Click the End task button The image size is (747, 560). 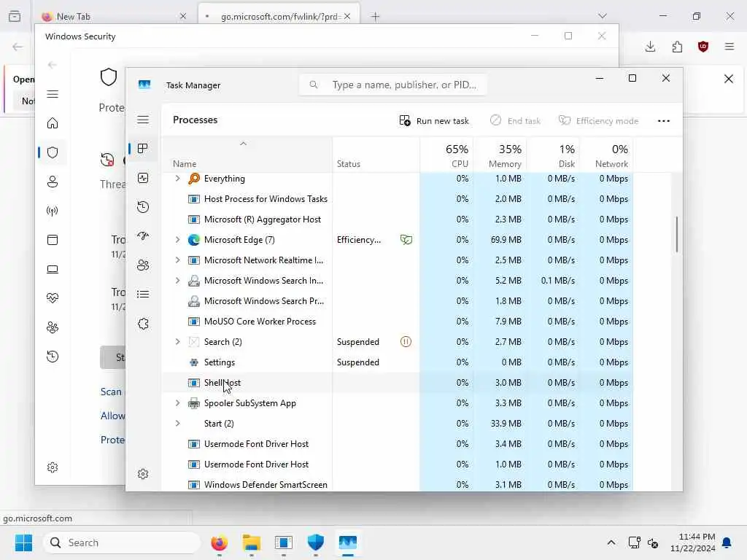tap(515, 121)
